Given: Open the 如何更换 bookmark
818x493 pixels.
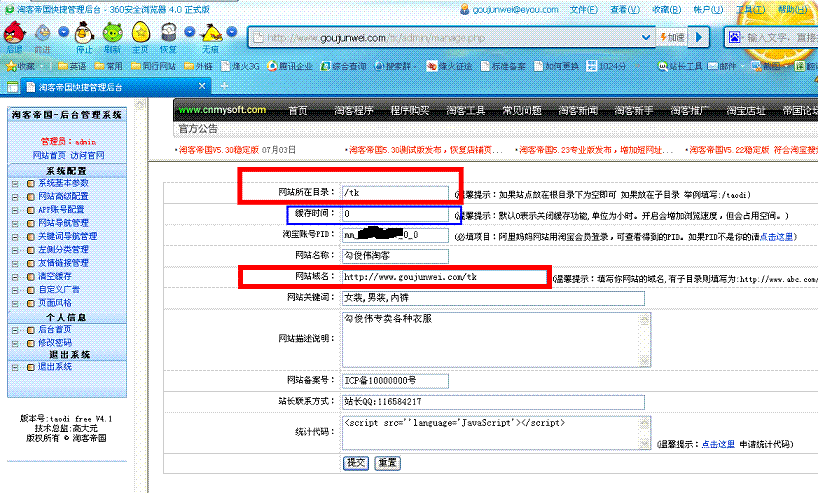Looking at the screenshot, I should [556, 66].
